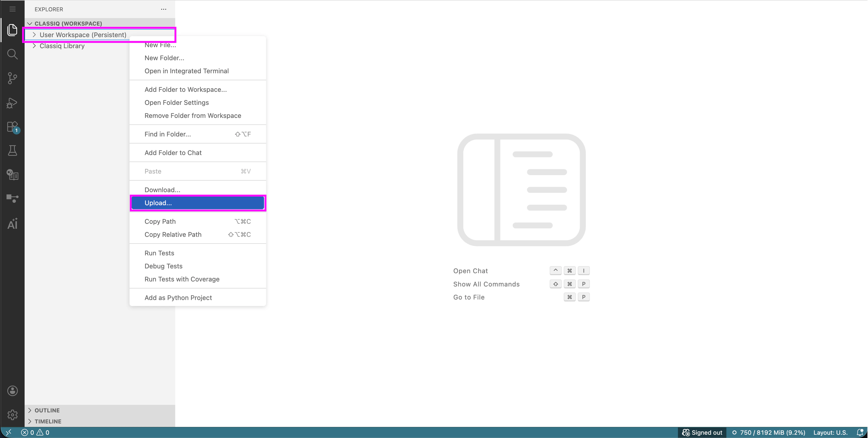Click Signed out status item
This screenshot has width=868, height=438.
702,432
